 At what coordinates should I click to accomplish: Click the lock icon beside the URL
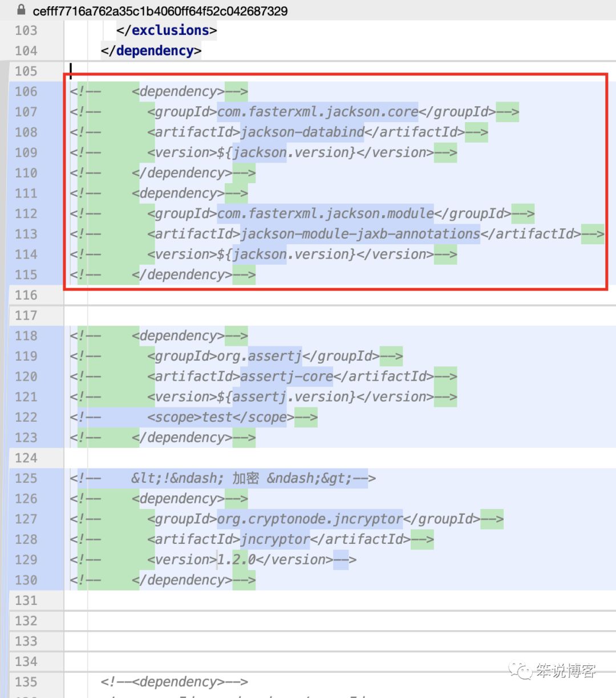tap(22, 10)
